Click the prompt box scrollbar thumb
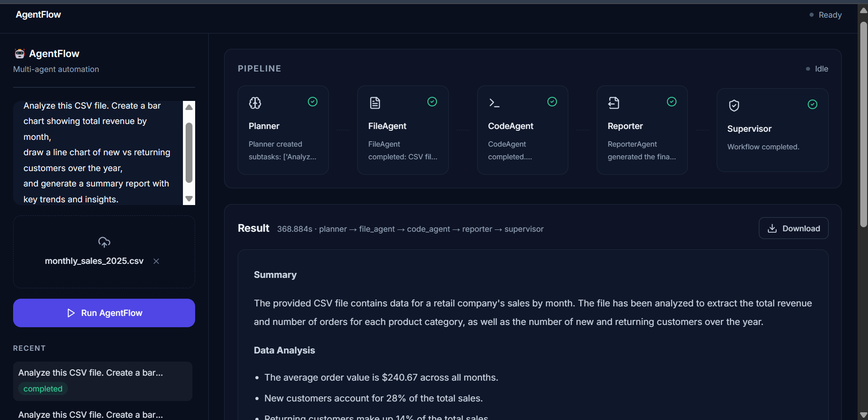Image resolution: width=868 pixels, height=420 pixels. 189,153
